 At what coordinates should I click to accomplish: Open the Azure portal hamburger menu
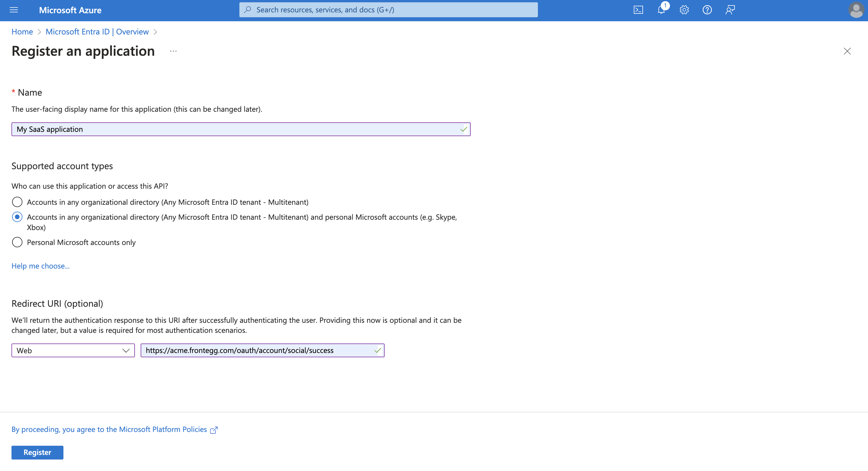[14, 10]
